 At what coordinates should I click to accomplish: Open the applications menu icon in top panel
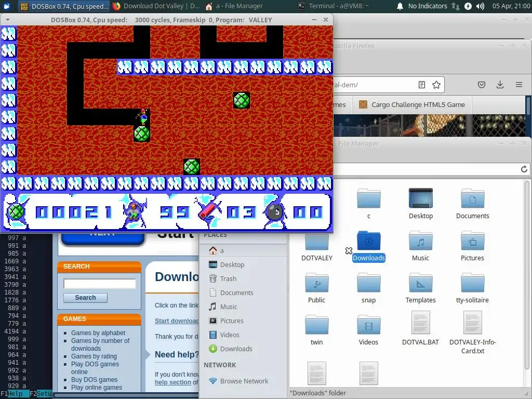(7, 6)
